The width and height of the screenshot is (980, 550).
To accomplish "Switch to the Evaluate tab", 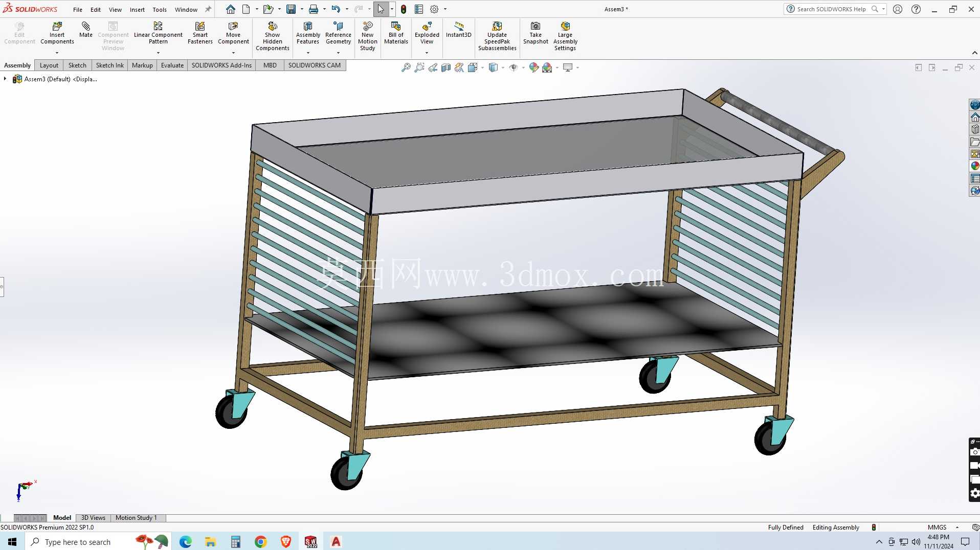I will click(172, 65).
